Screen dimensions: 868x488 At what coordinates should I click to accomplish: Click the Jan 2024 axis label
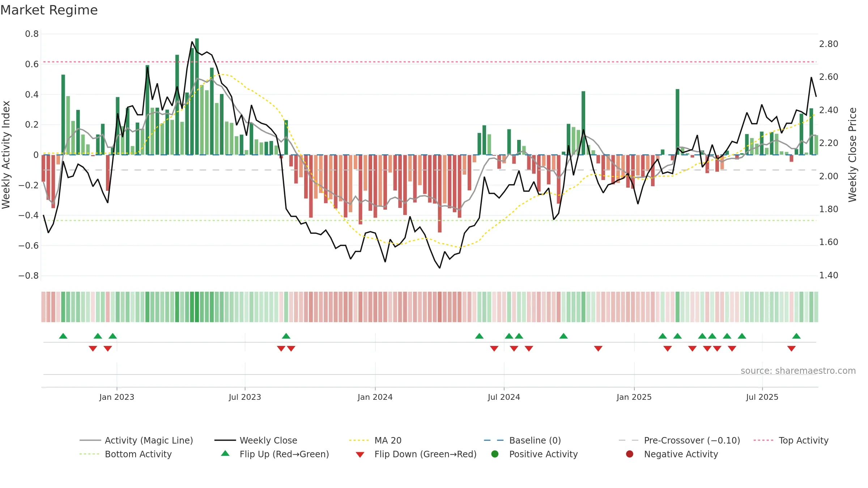coord(375,397)
